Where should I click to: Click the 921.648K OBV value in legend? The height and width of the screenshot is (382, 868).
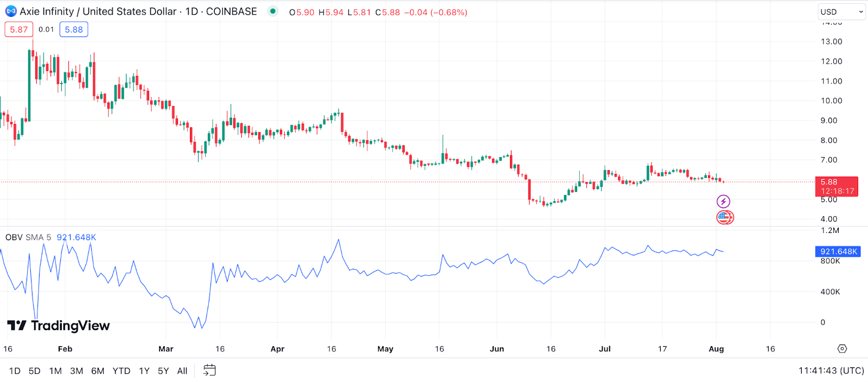(76, 237)
